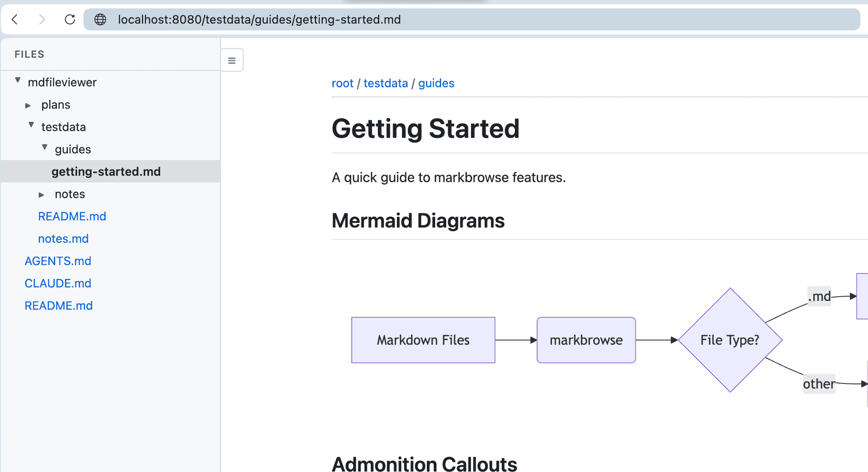
Task: Collapse the testdata folder arrow
Action: 31,125
